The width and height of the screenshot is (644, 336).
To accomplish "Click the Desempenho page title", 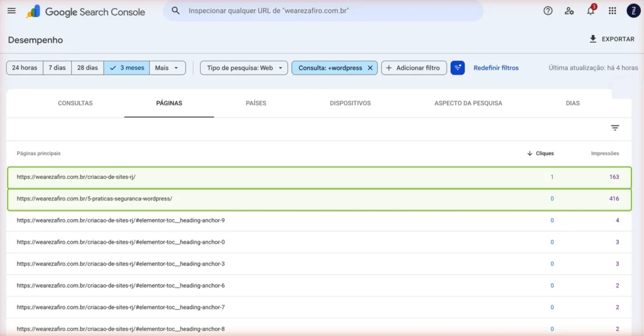I will pos(35,40).
